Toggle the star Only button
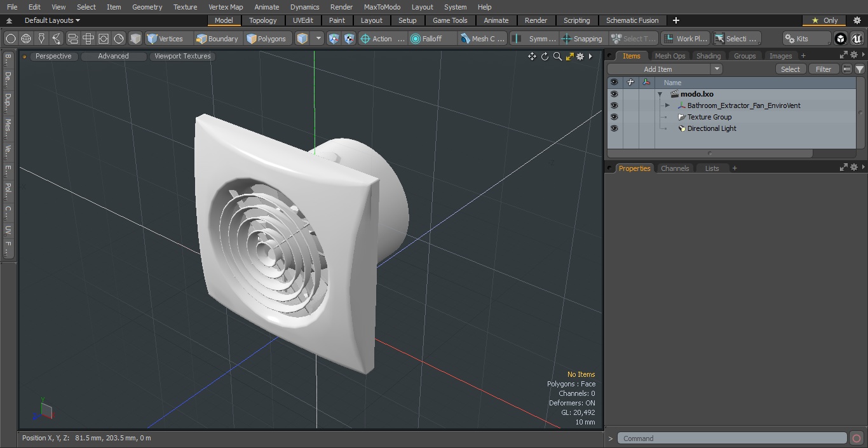868x448 pixels. [825, 20]
